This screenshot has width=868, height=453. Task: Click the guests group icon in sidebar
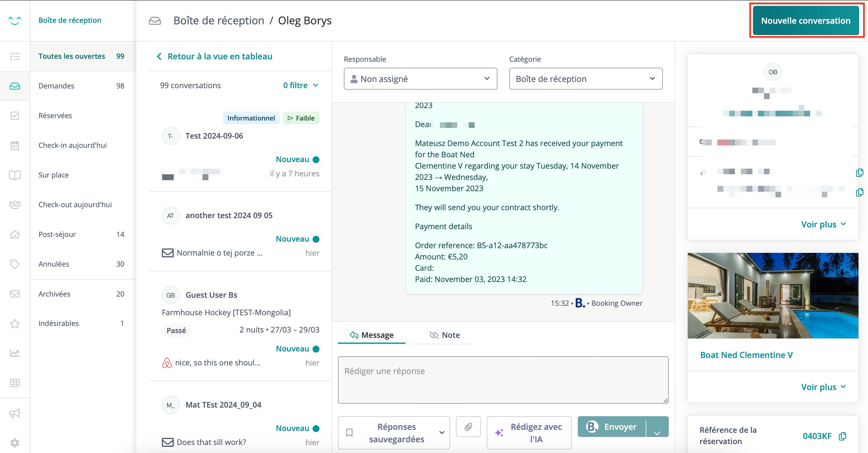click(x=15, y=205)
